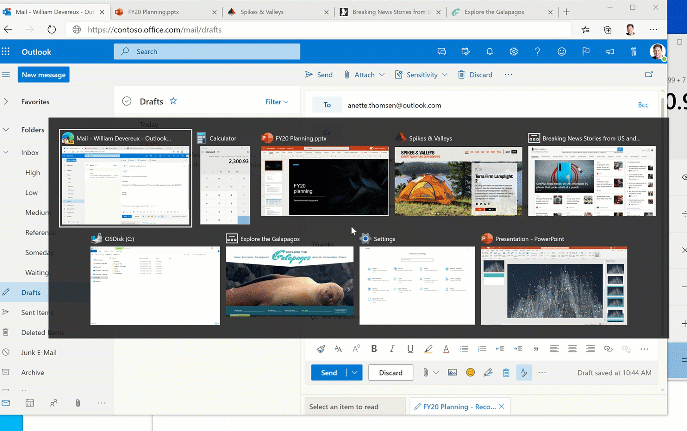This screenshot has width=687, height=431.
Task: Insert a numbered list
Action: [482, 349]
